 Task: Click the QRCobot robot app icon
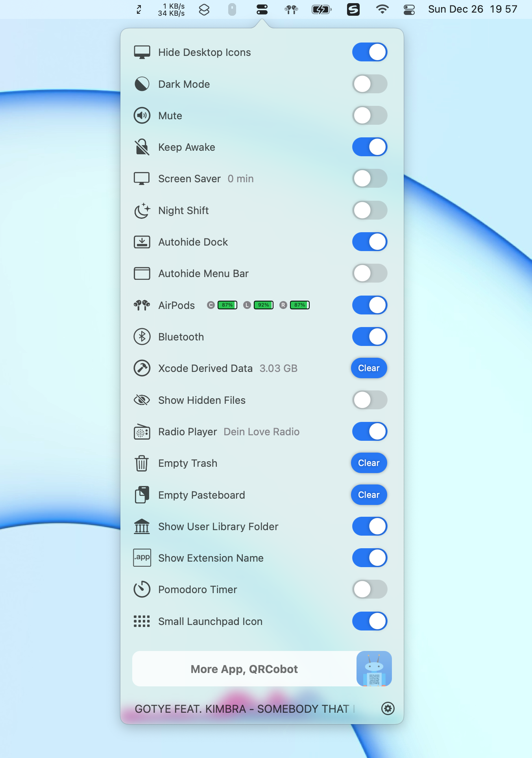tap(374, 669)
